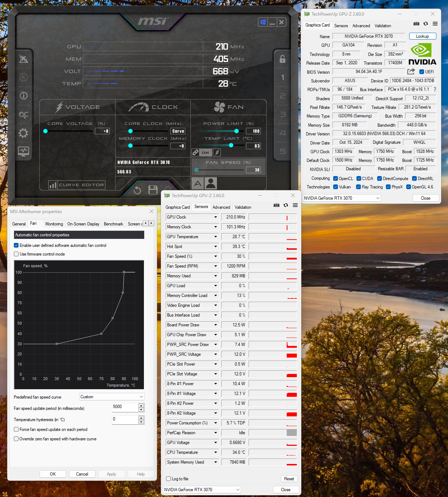Open Advanced tab in GPU-Z Sensors window
Image resolution: width=448 pixels, height=497 pixels.
click(221, 207)
